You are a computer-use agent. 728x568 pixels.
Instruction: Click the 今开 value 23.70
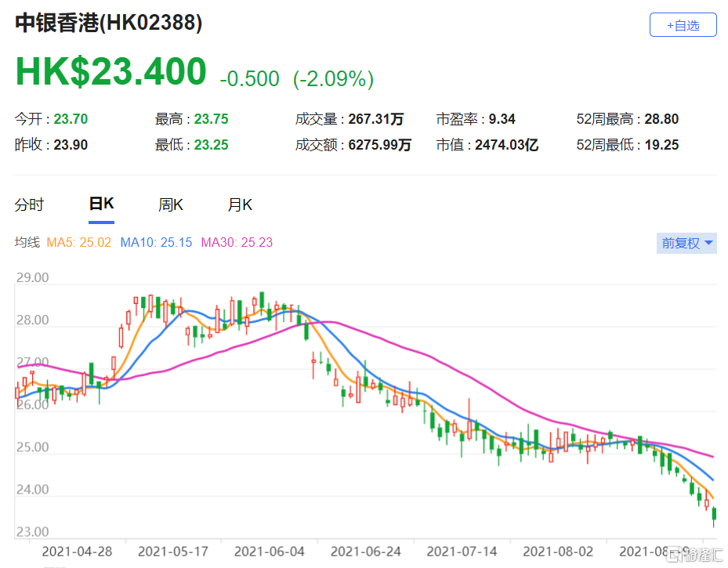[x=71, y=119]
